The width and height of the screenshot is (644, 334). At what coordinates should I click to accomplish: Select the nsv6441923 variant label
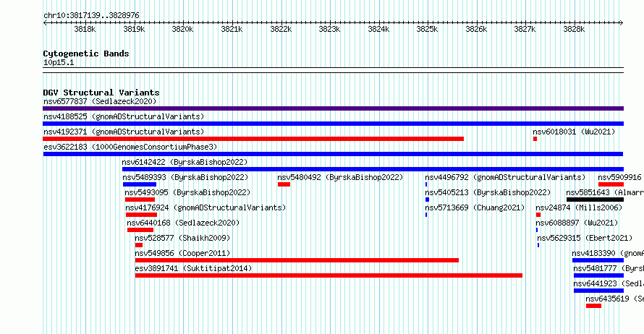pos(609,283)
